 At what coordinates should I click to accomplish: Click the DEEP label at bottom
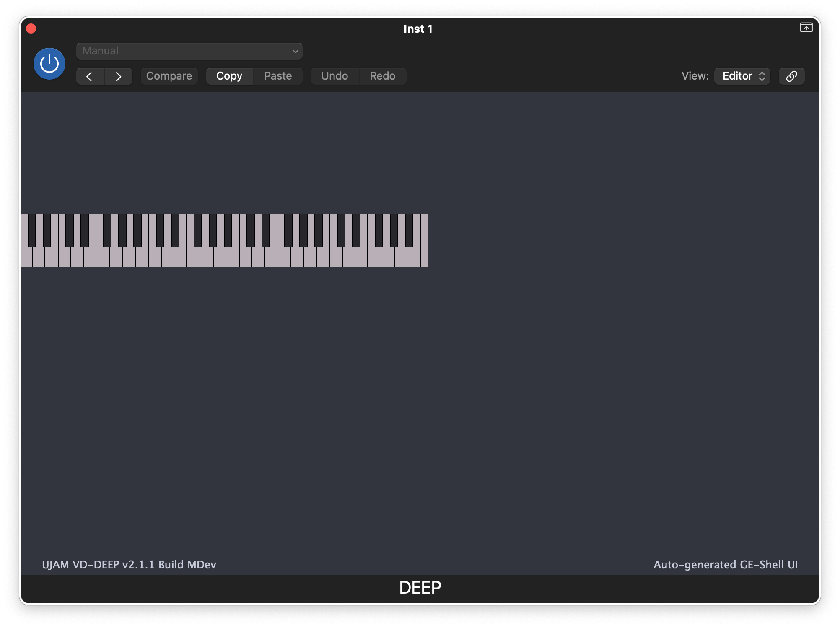tap(420, 588)
